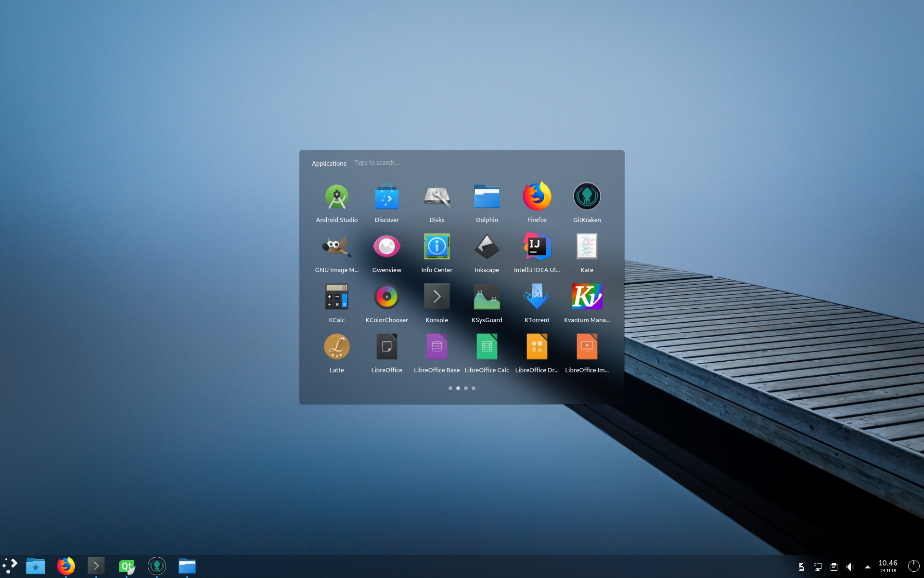Open the clipboard tray icon

coord(834,567)
